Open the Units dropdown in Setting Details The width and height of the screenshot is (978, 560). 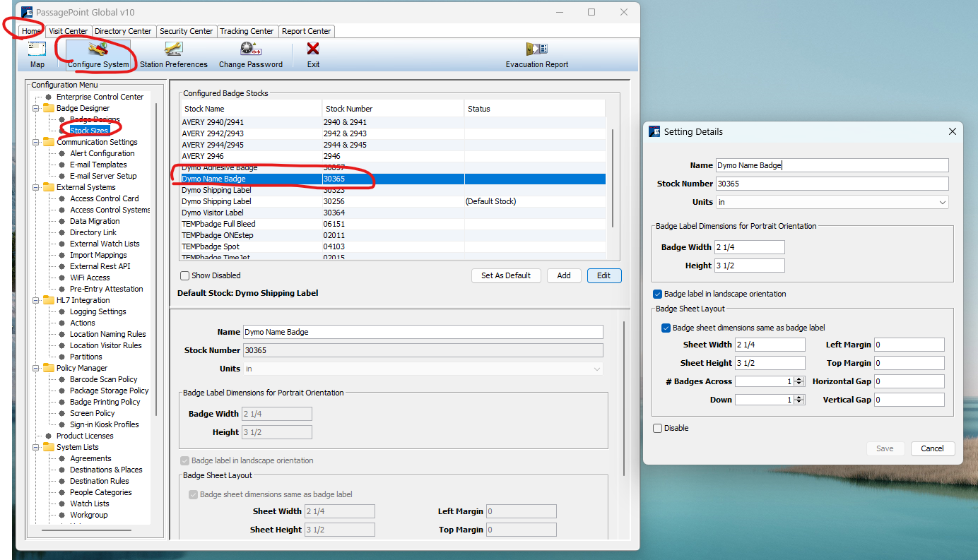pyautogui.click(x=943, y=202)
